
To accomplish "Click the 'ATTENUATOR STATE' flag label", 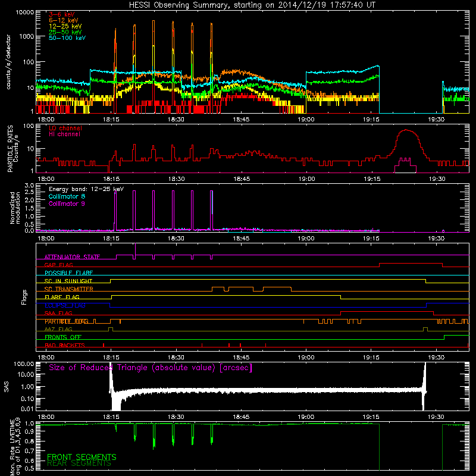I will click(72, 257).
